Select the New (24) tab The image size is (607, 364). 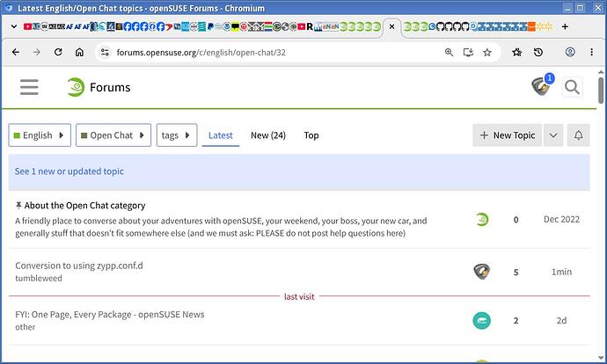point(268,135)
